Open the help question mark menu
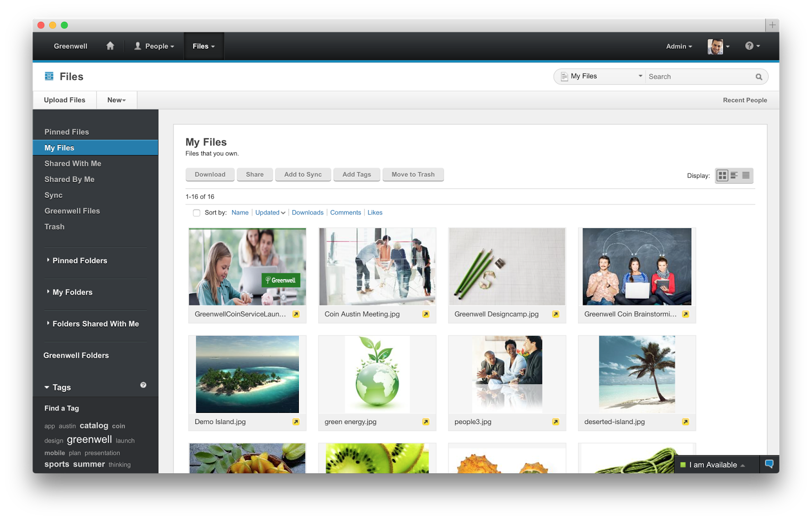 [752, 46]
